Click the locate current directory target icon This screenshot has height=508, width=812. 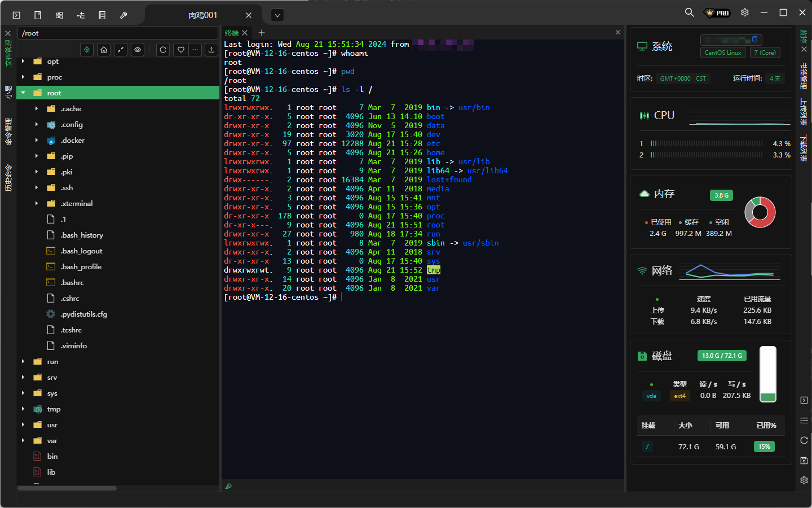tap(87, 50)
